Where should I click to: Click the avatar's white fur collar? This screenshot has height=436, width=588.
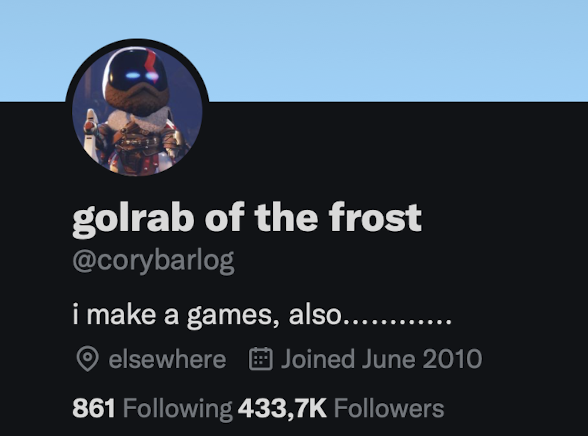(x=137, y=120)
